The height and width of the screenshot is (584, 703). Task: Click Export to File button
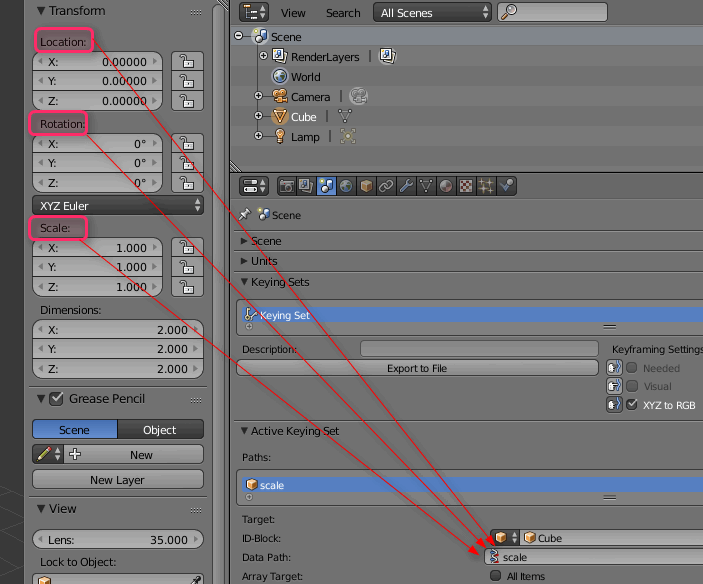[417, 368]
